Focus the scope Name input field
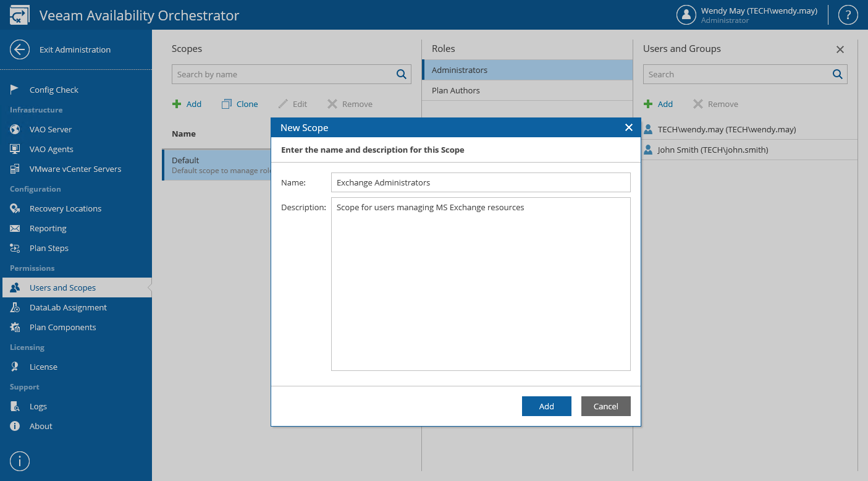 [x=481, y=182]
